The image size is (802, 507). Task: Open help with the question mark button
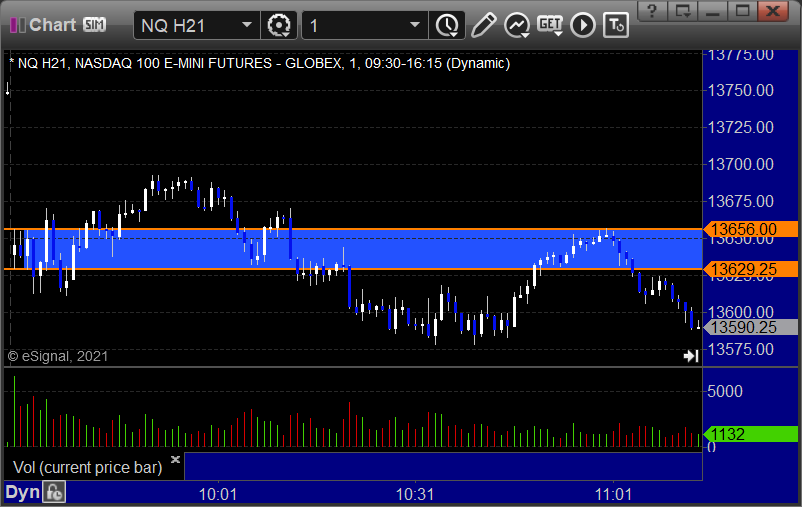652,11
